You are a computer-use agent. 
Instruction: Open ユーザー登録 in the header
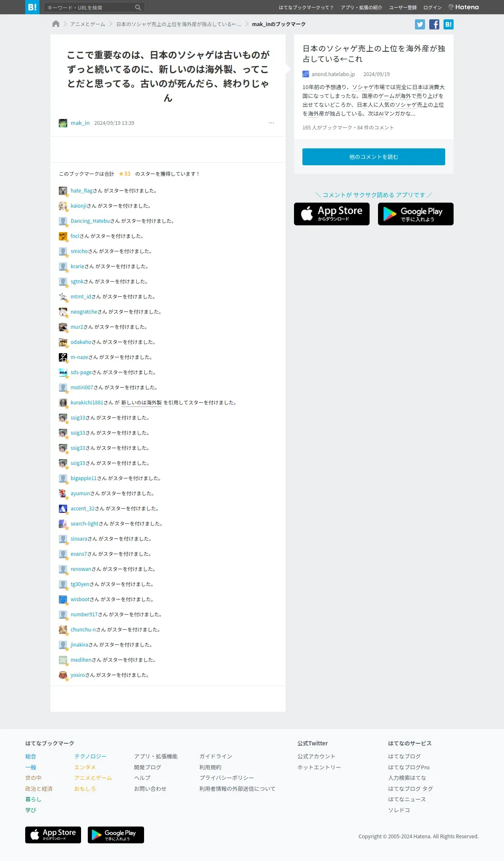click(x=403, y=8)
